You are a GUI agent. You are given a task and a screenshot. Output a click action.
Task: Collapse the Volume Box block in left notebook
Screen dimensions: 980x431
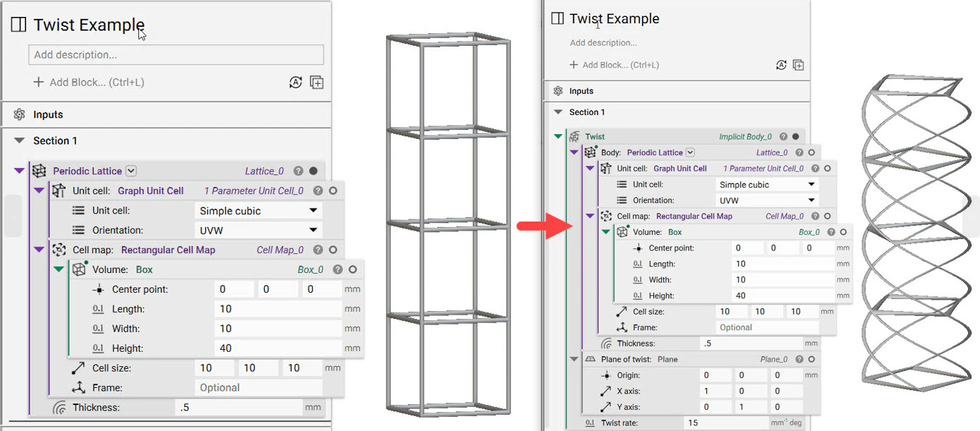point(59,269)
